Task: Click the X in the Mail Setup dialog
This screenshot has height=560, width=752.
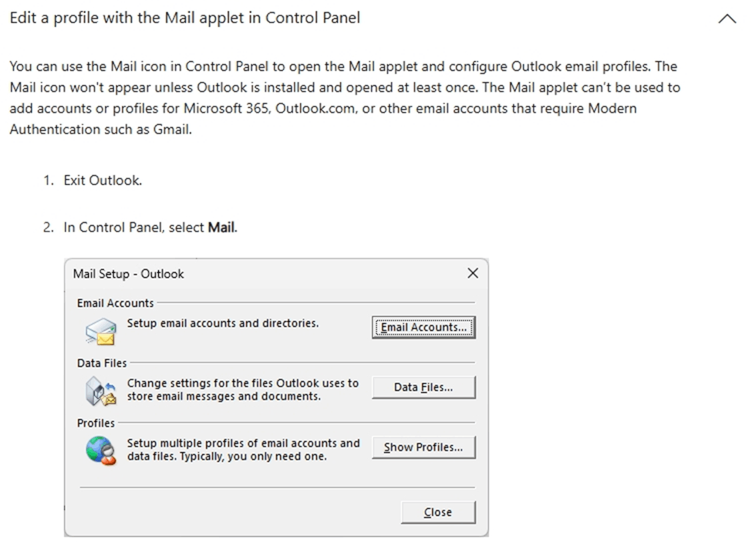Action: (473, 273)
